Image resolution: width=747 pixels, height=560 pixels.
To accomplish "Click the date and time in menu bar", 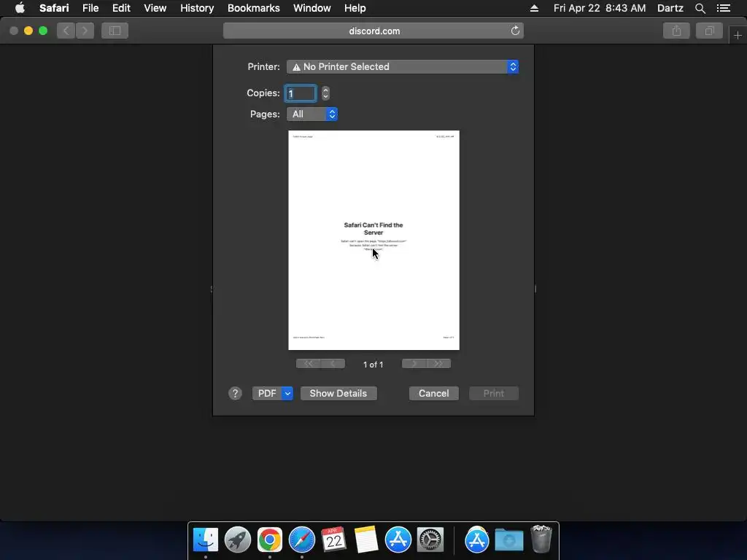I will [x=600, y=8].
